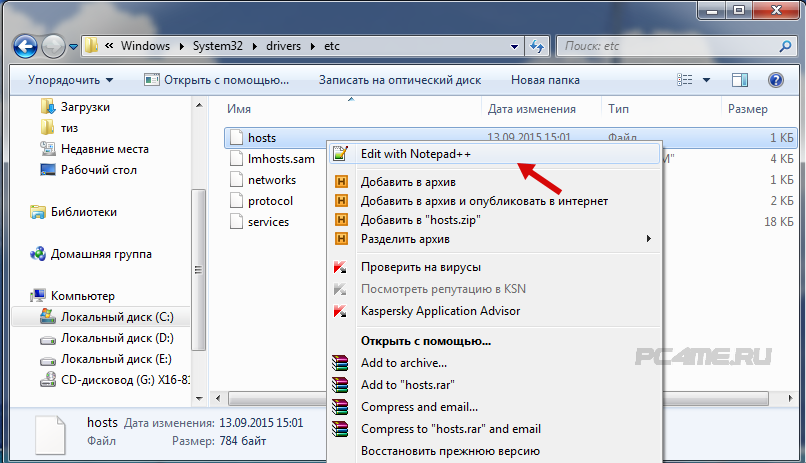The height and width of the screenshot is (463, 806).
Task: Click the back navigation arrow button
Action: click(26, 45)
